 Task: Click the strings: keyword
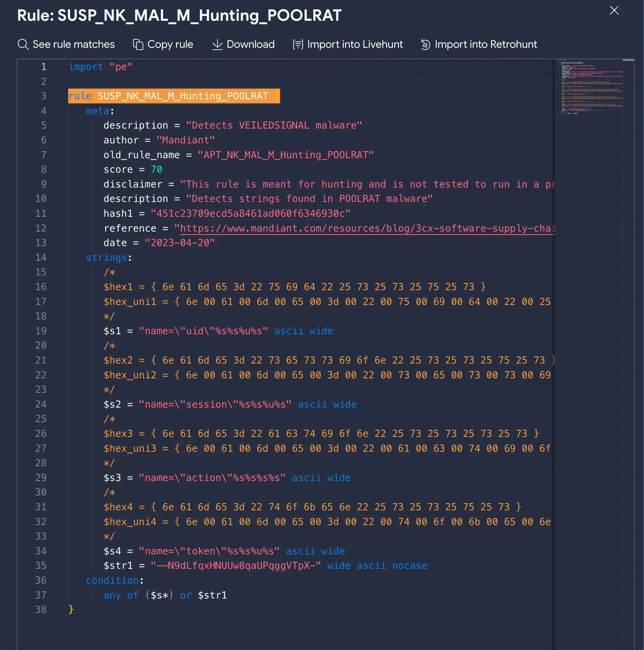[x=109, y=258]
